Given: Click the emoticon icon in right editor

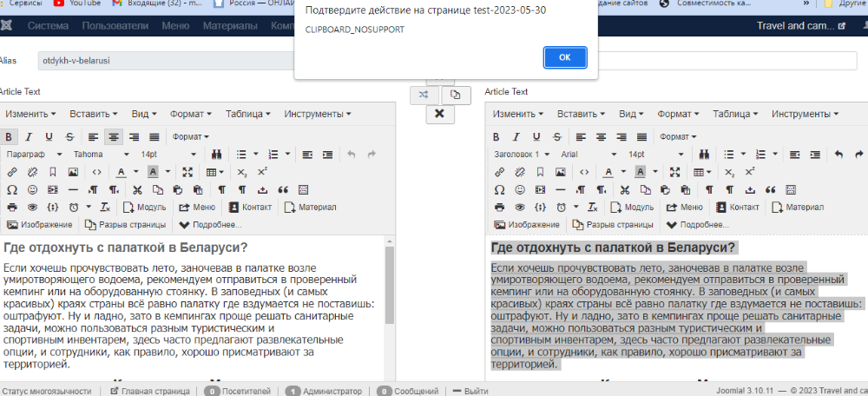Looking at the screenshot, I should (x=519, y=189).
